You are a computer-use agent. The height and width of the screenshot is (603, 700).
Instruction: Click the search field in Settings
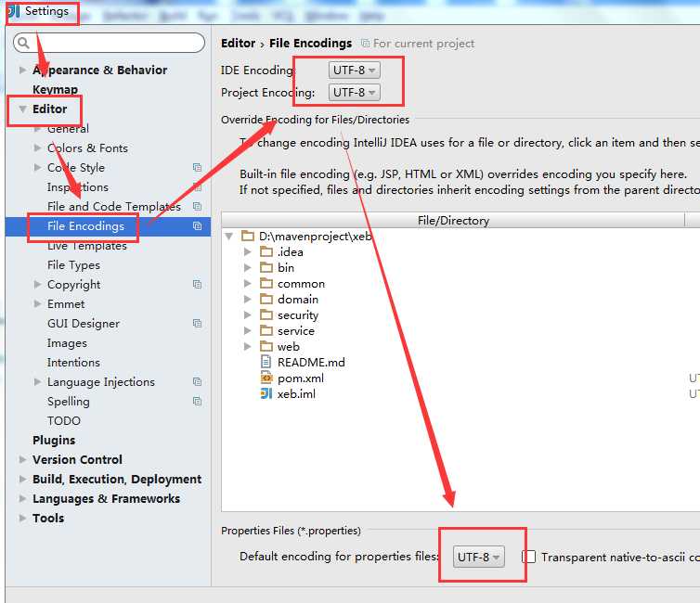point(109,43)
